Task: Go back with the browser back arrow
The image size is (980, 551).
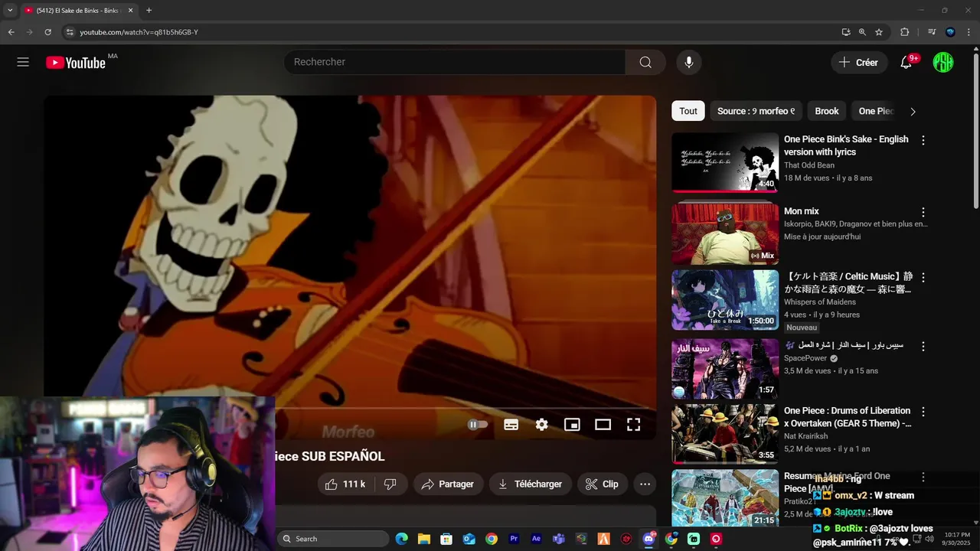Action: tap(11, 32)
